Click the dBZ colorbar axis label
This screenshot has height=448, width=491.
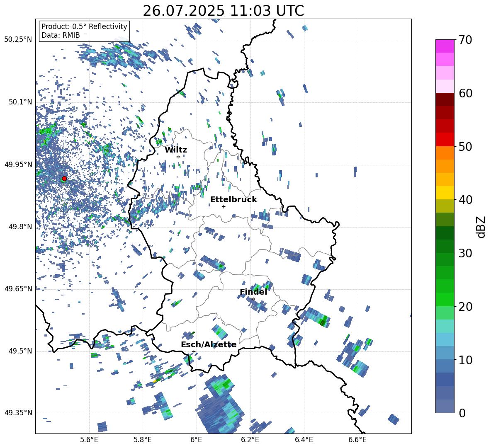(x=481, y=227)
